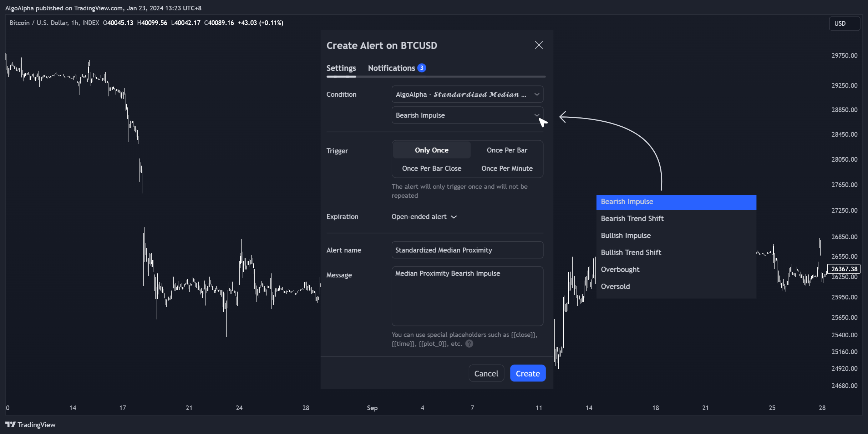Image resolution: width=868 pixels, height=434 pixels.
Task: Open the Settings tab
Action: (341, 68)
